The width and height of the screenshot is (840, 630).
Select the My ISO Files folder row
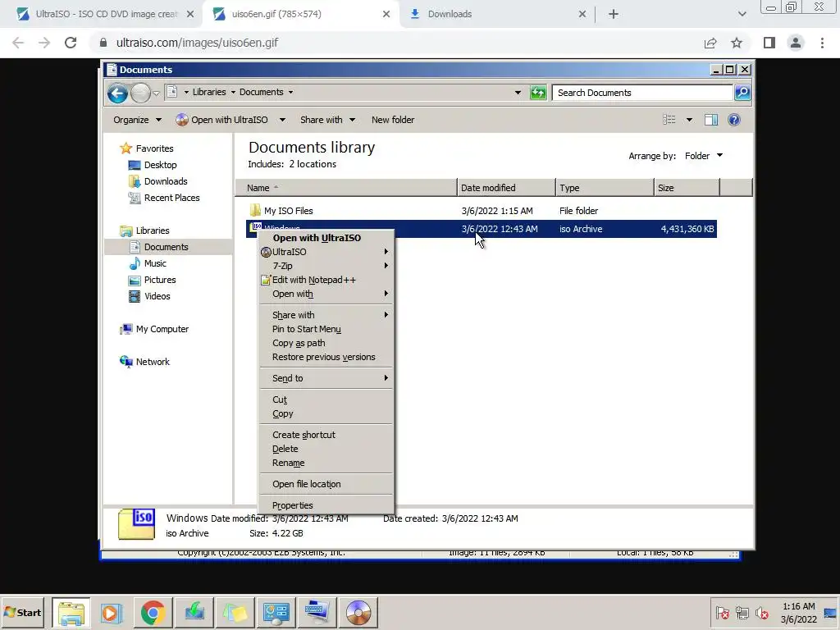(481, 211)
